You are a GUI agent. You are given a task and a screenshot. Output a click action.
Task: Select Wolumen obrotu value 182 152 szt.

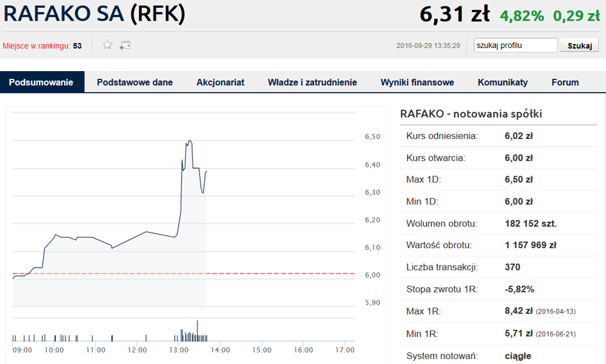tap(530, 224)
